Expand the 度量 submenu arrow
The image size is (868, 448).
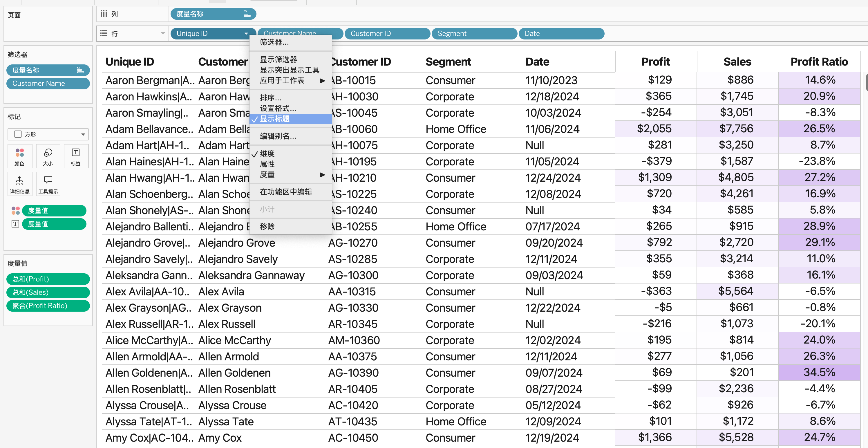322,175
